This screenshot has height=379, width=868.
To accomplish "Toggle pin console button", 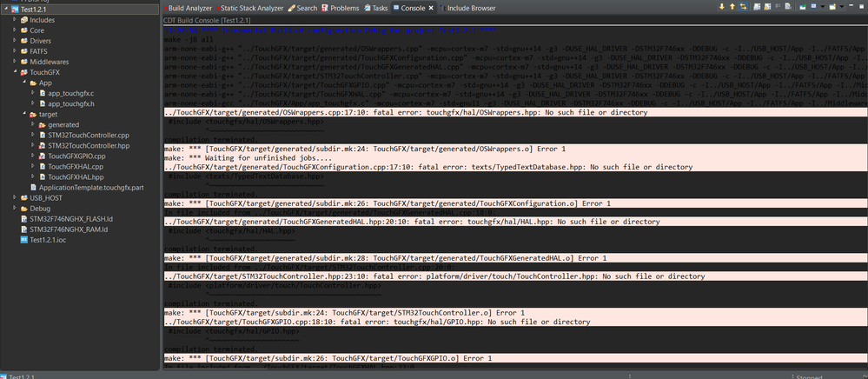I will pyautogui.click(x=803, y=7).
